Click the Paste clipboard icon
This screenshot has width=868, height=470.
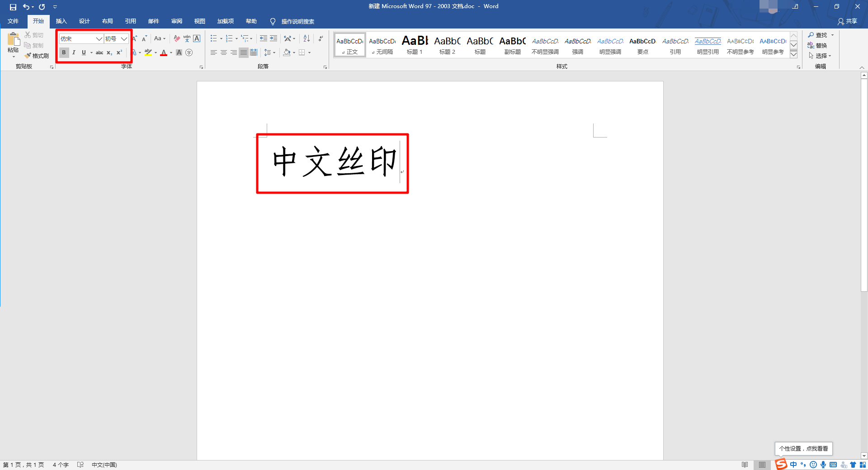point(14,39)
